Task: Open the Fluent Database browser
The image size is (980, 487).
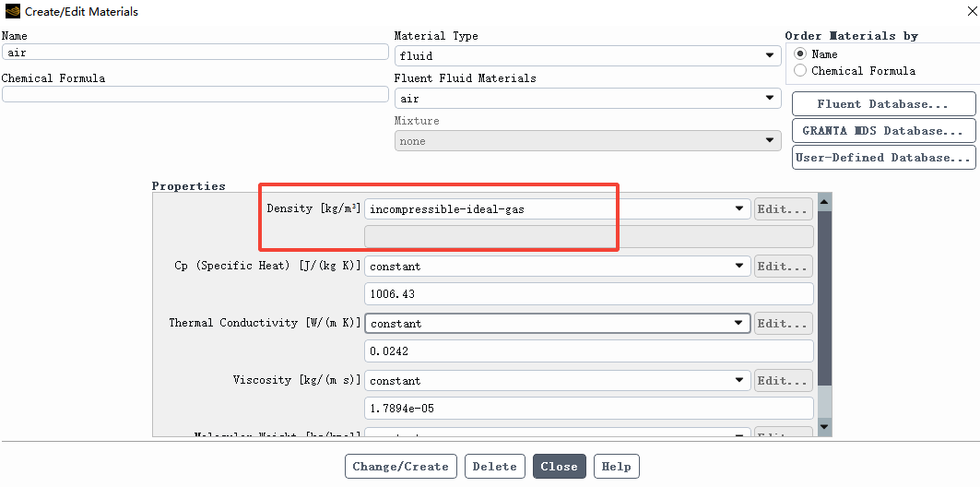Action: pyautogui.click(x=883, y=104)
